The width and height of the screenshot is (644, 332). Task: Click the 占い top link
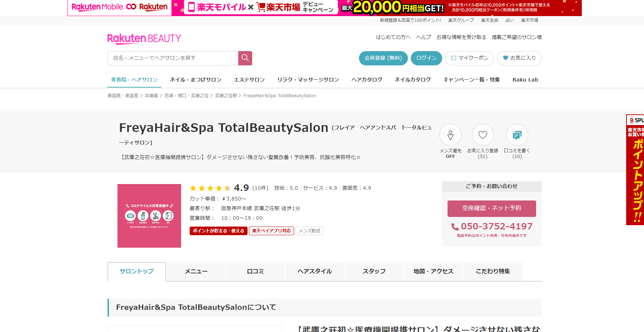(x=510, y=20)
